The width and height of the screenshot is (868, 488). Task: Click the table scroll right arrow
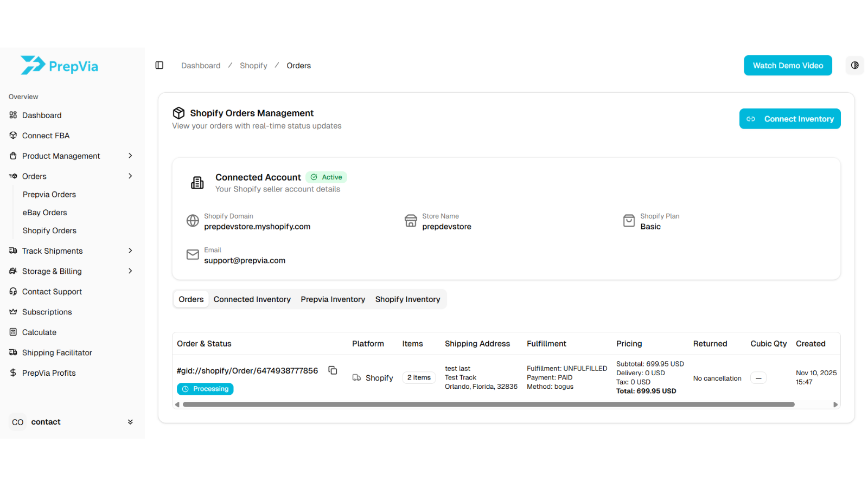pyautogui.click(x=835, y=404)
